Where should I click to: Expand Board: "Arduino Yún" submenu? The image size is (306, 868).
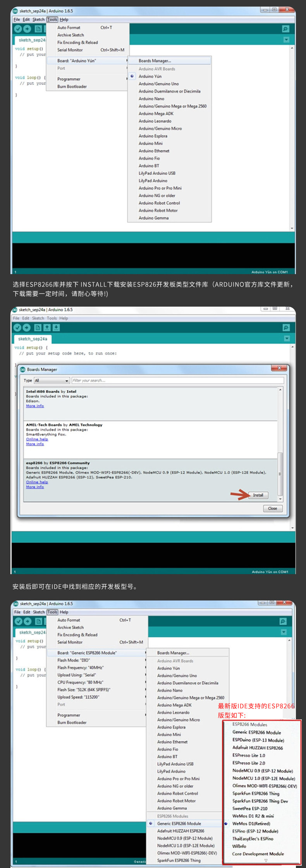pos(87,61)
